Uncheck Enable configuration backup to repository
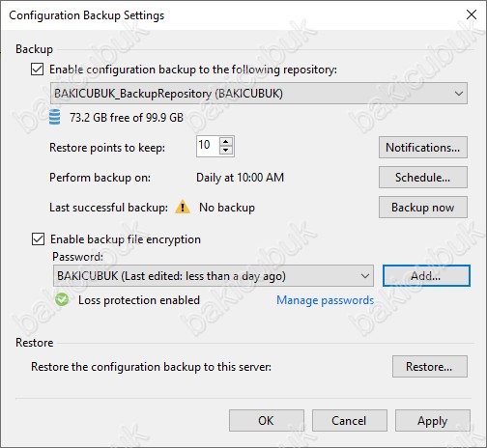Image resolution: width=487 pixels, height=448 pixels. click(38, 70)
